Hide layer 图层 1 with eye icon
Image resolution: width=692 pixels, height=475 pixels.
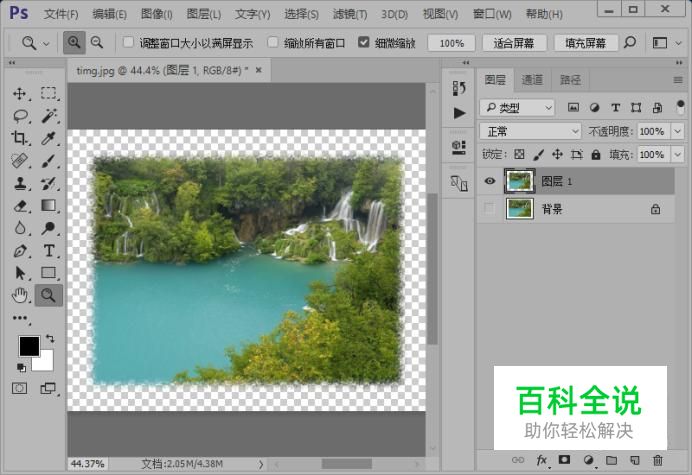click(489, 181)
